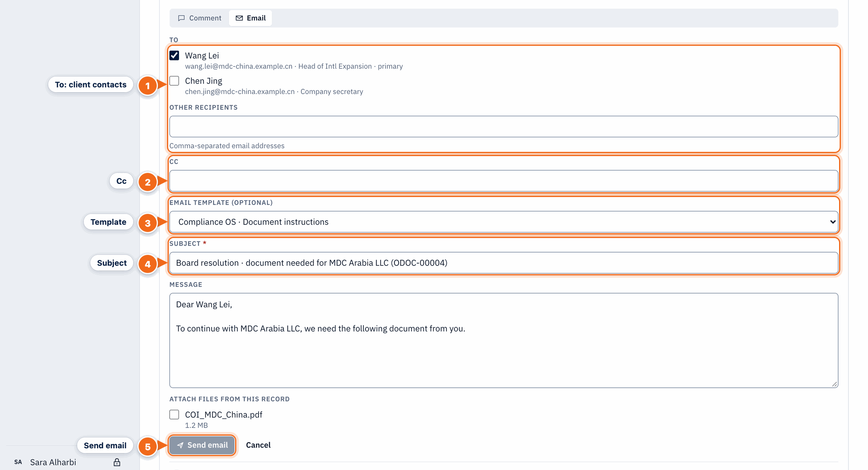Uncheck the Wang Lei recipient checkbox
The width and height of the screenshot is (868, 470).
point(174,55)
